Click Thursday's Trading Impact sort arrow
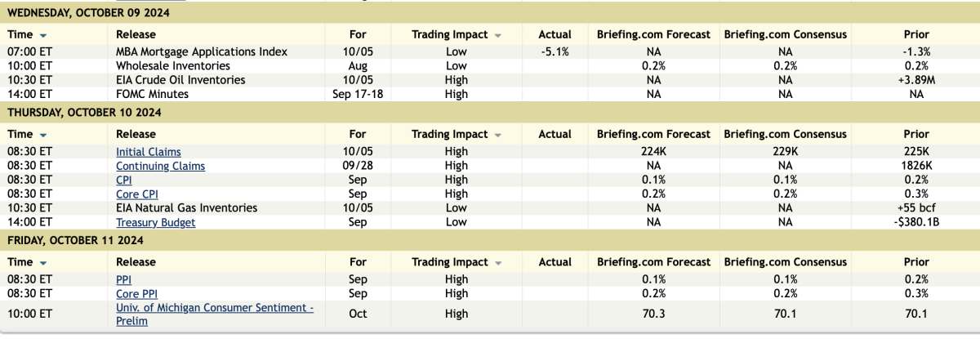The image size is (980, 343). [498, 135]
